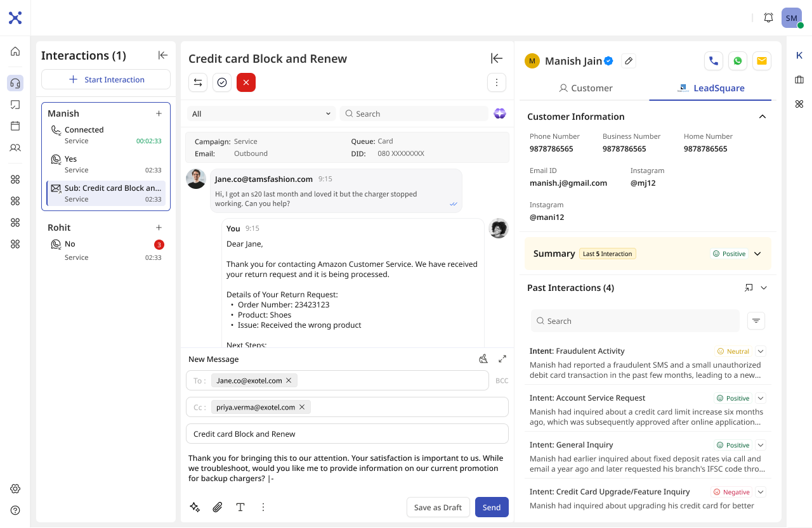The image size is (812, 528).
Task: Switch to the Customer tab
Action: pyautogui.click(x=586, y=88)
